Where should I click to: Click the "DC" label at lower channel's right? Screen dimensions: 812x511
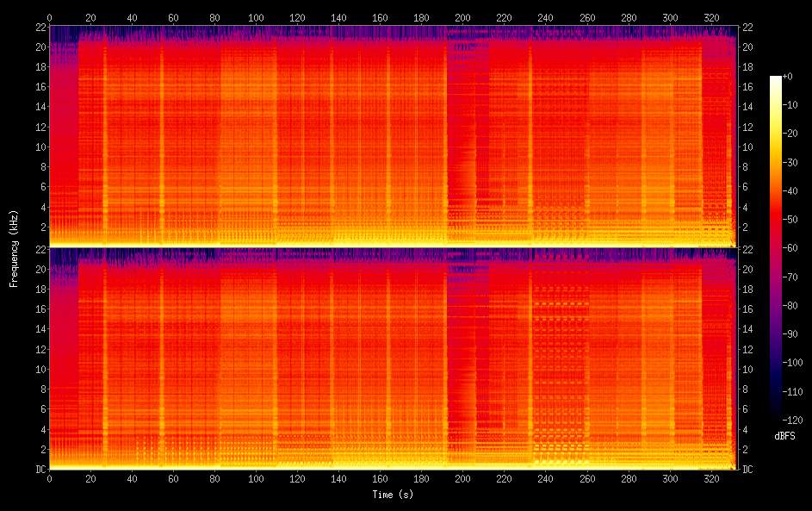click(747, 469)
